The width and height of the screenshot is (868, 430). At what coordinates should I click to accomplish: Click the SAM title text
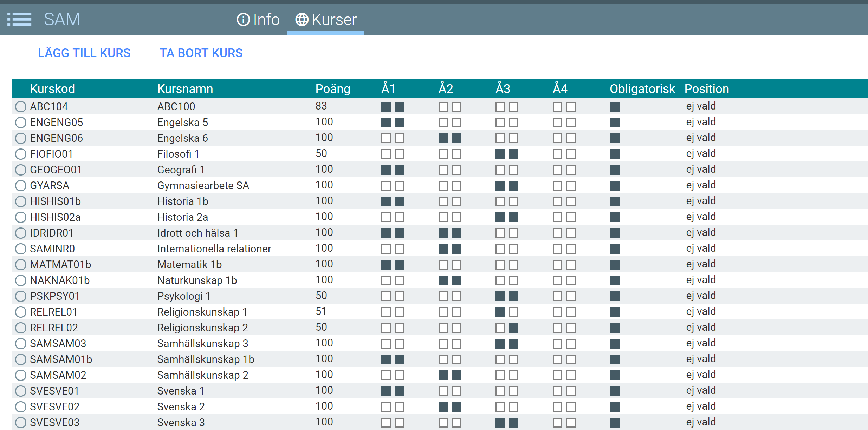(62, 19)
